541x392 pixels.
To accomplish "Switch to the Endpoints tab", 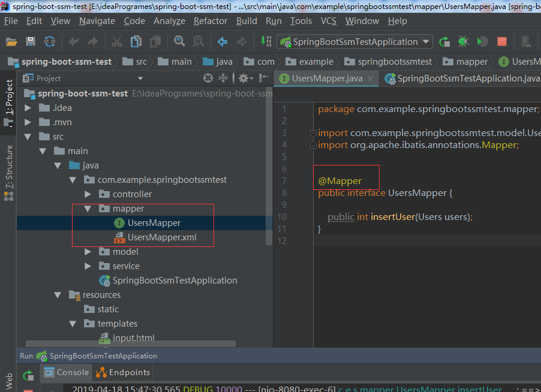I will click(123, 372).
